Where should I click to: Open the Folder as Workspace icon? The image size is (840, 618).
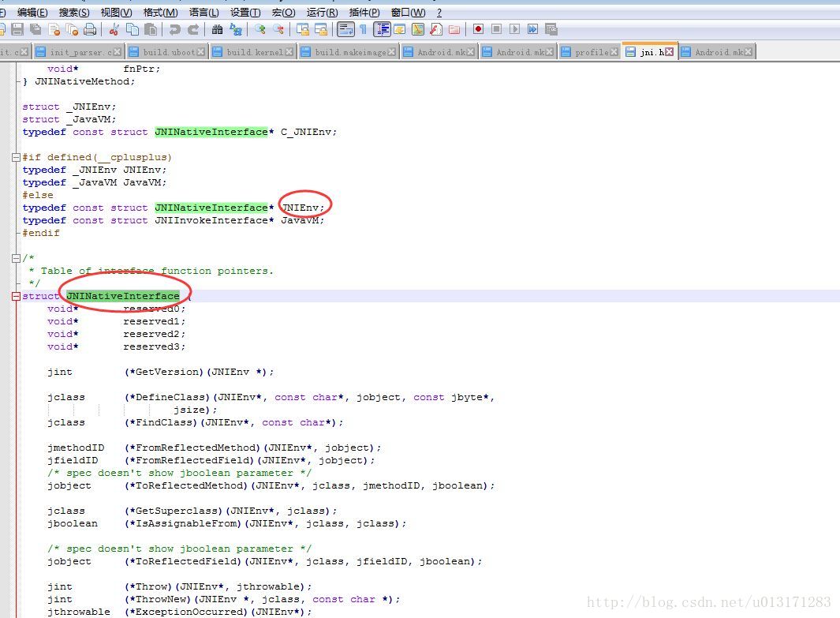point(454,29)
